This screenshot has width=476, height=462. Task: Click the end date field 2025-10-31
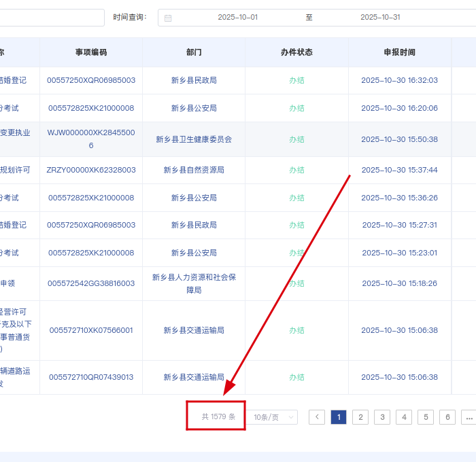[380, 18]
